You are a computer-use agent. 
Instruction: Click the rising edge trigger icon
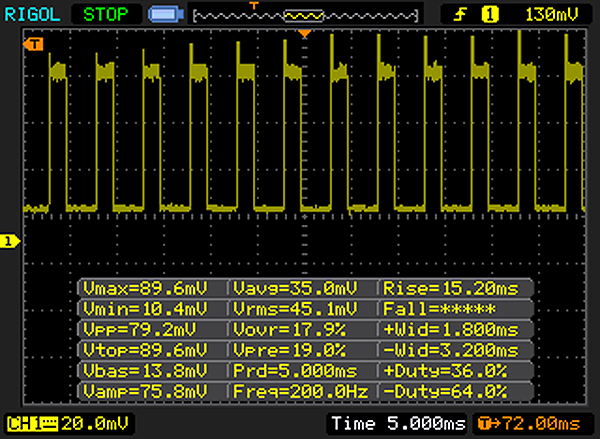(x=460, y=15)
